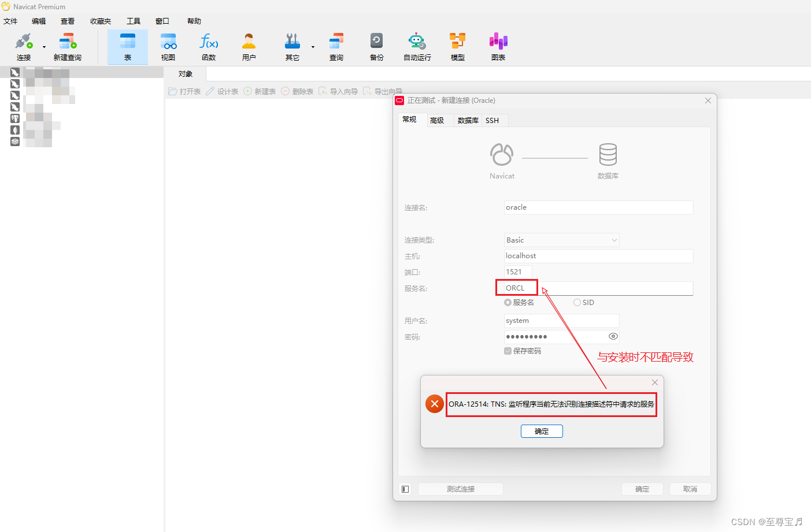Open the View (查看) menu
This screenshot has width=811, height=532.
(x=68, y=21)
